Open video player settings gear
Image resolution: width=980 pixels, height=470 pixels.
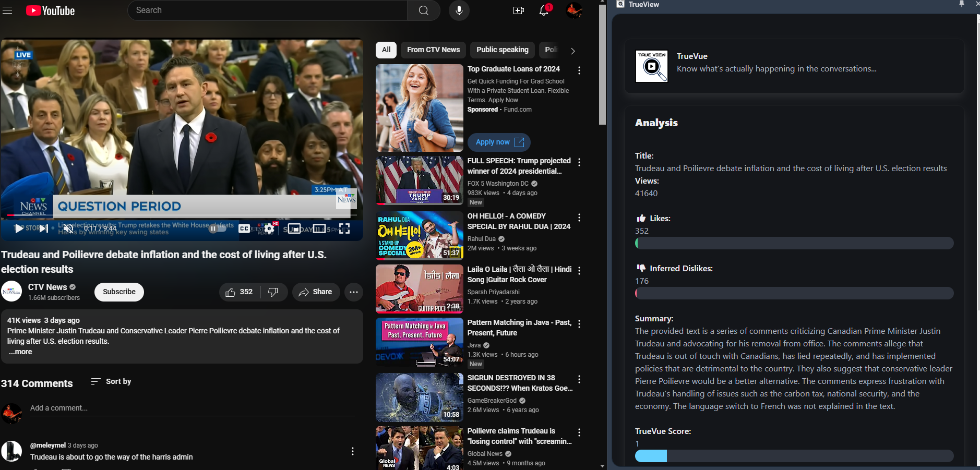point(270,228)
